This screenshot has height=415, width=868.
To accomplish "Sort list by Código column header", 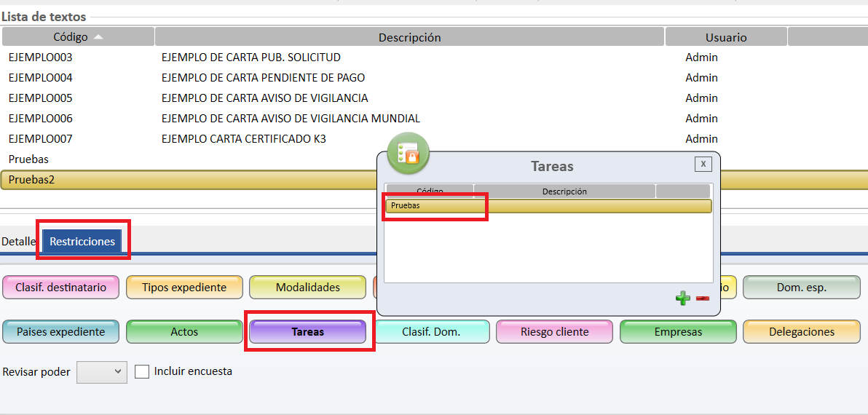I will click(x=78, y=37).
